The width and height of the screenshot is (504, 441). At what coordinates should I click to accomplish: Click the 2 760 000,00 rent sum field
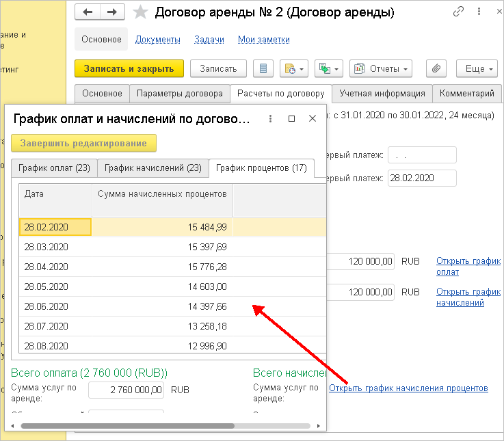point(126,390)
